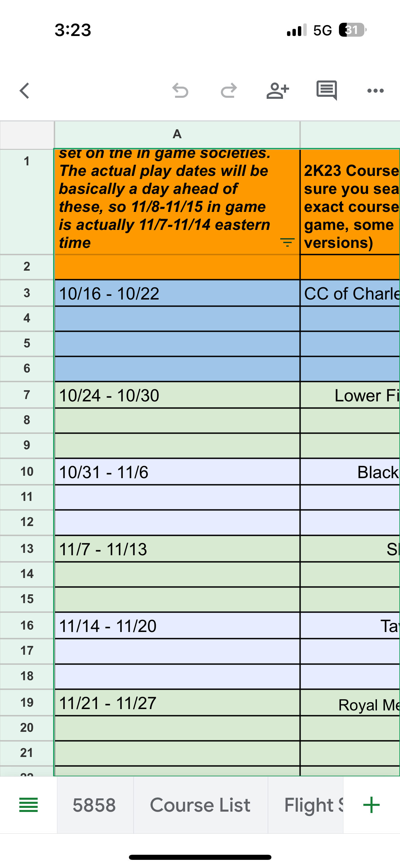Click the CC of Charleston course cell
The image size is (400, 868).
350,293
